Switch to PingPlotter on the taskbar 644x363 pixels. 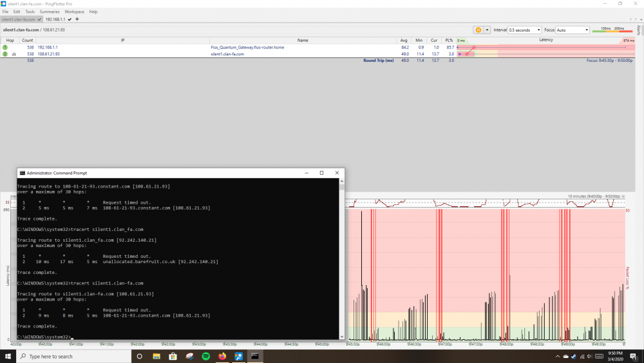pos(239,357)
